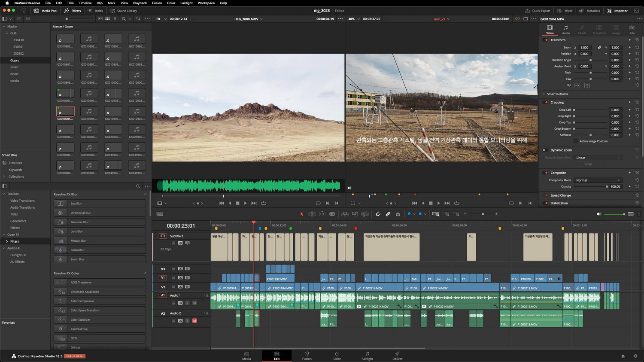Select the GX010904 clip thumbnail
The width and height of the screenshot is (644, 362).
point(65,112)
